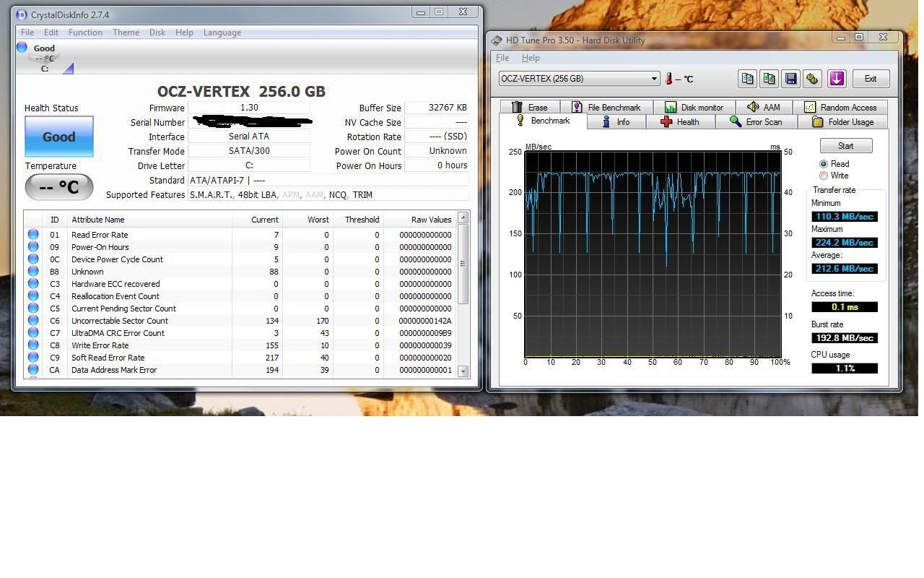The image size is (924, 578).
Task: Click HD Tune purple down-arrow tray icon
Action: [837, 79]
